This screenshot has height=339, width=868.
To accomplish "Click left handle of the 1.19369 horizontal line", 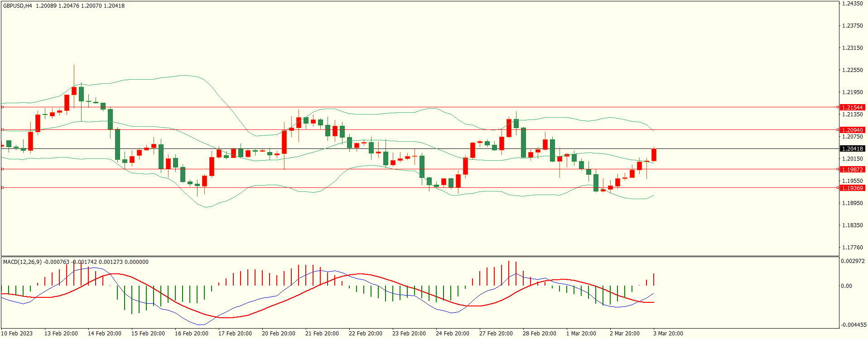I will coord(2,187).
